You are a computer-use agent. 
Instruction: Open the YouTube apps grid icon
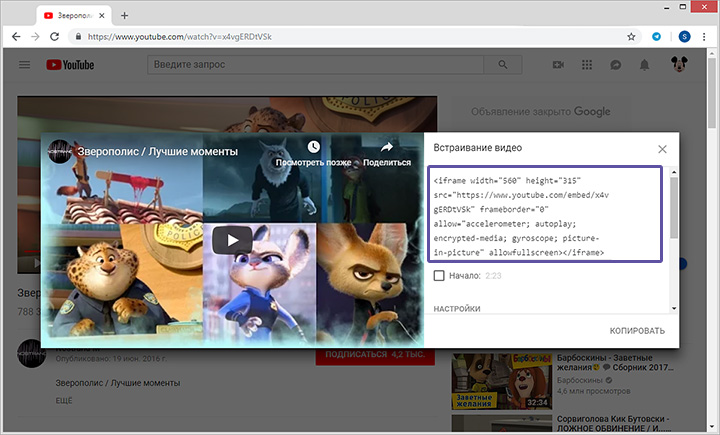click(x=587, y=65)
